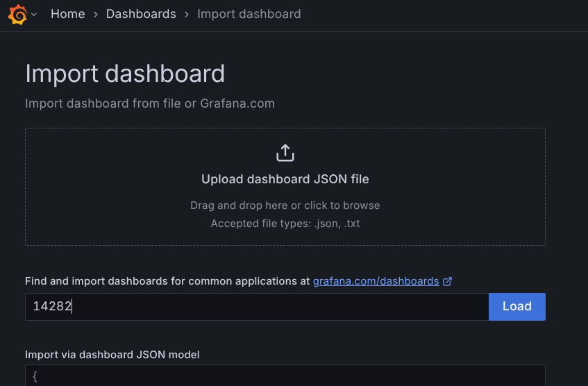588x386 pixels.
Task: Click the upload arrow icon
Action: (x=285, y=153)
